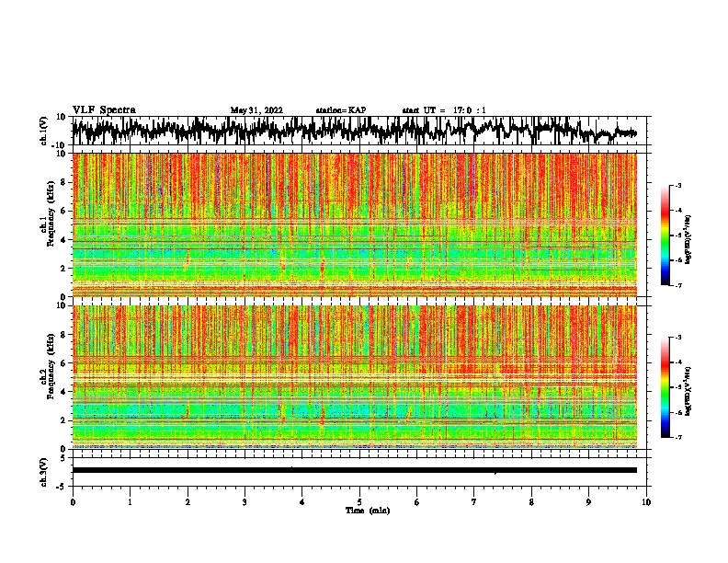Click time axis tick label "1"
Screen dimensions: 728x563
pos(130,502)
